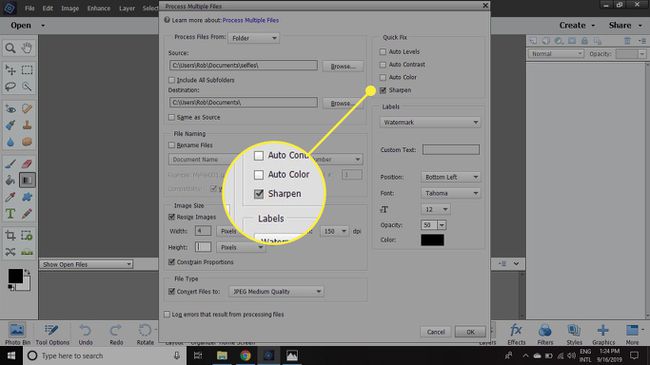
Task: Select the Red Eye Removal tool
Action: (x=10, y=109)
